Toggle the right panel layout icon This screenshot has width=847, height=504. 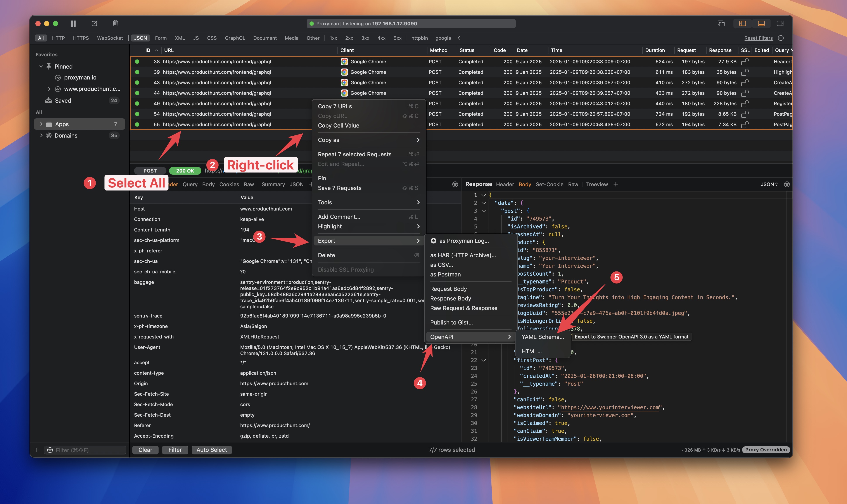(x=780, y=23)
